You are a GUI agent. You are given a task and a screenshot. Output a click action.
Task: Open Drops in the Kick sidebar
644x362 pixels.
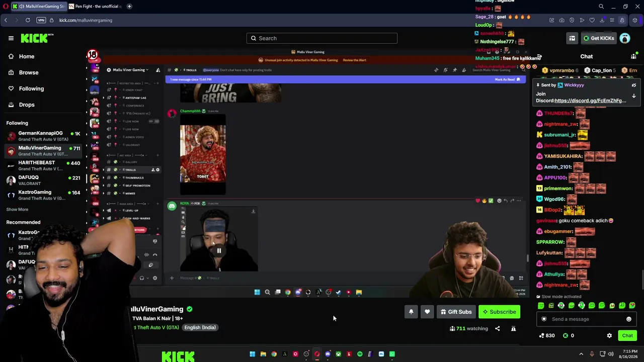coord(27,105)
